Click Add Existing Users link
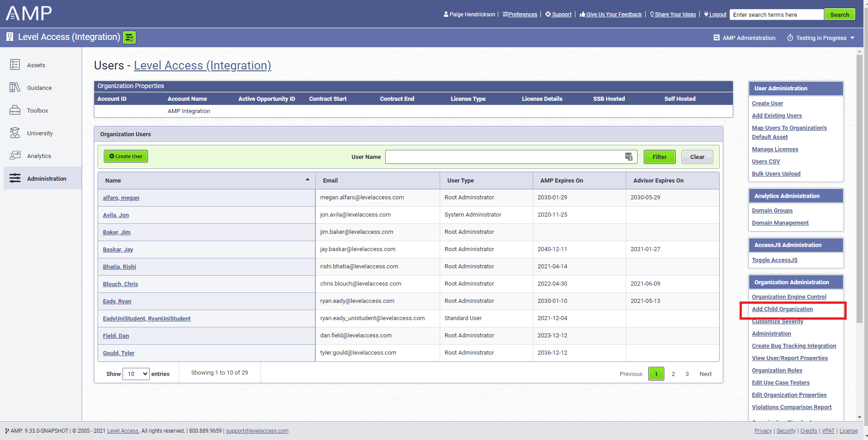Viewport: 868px width, 440px height. click(x=777, y=115)
